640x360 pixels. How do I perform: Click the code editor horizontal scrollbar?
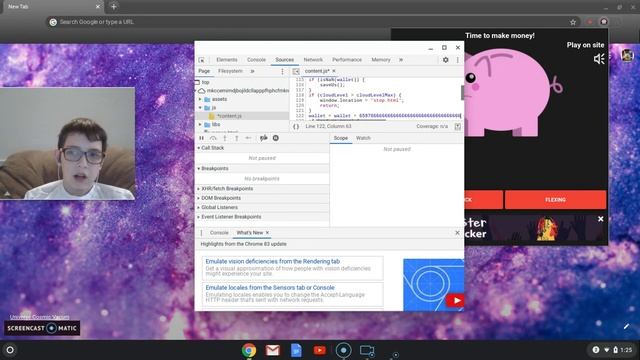348,120
